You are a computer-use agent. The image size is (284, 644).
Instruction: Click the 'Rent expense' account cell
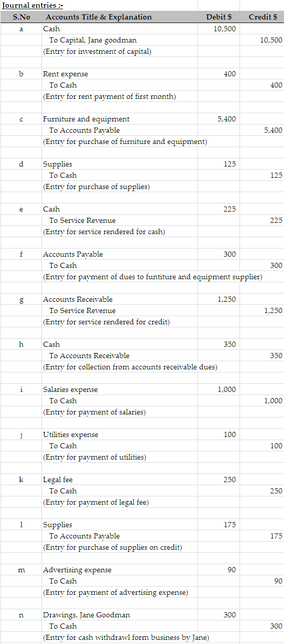pyautogui.click(x=65, y=74)
